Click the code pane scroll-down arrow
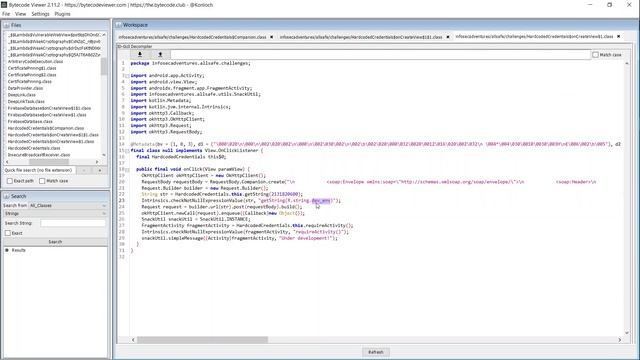The width and height of the screenshot is (640, 360). coord(627,333)
